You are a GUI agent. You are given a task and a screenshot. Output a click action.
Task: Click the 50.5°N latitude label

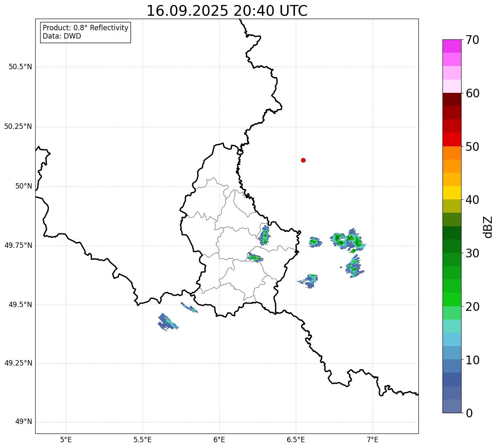pos(20,67)
